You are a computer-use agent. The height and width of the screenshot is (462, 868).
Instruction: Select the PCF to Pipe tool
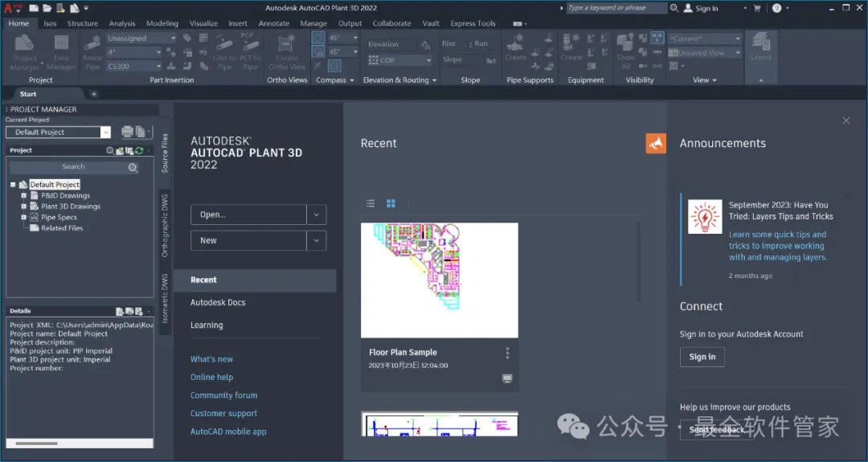pos(250,53)
